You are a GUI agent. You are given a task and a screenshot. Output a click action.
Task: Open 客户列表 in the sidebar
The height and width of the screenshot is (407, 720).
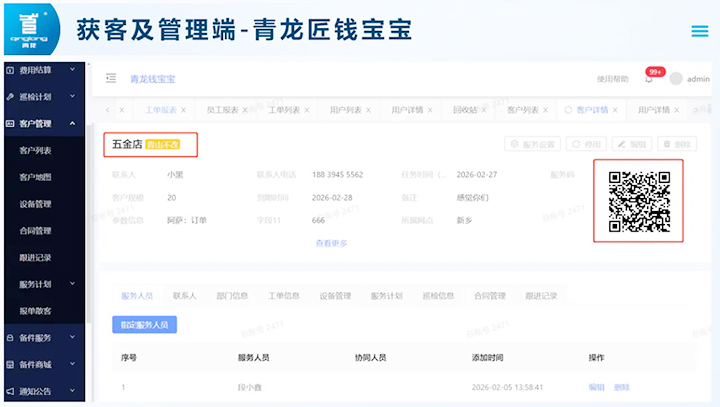pos(35,151)
